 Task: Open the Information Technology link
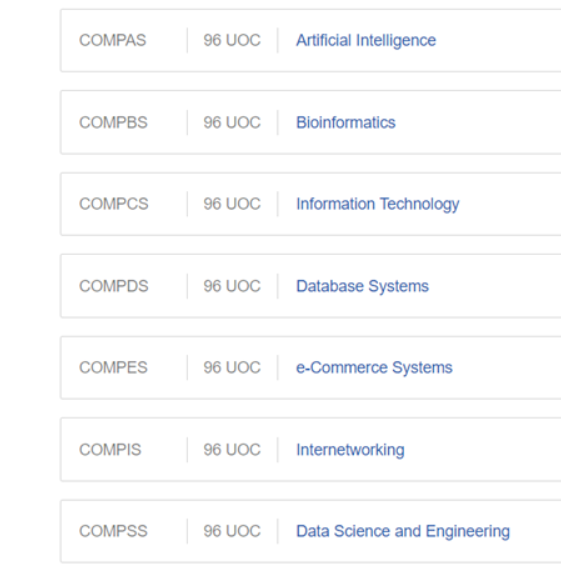[377, 204]
